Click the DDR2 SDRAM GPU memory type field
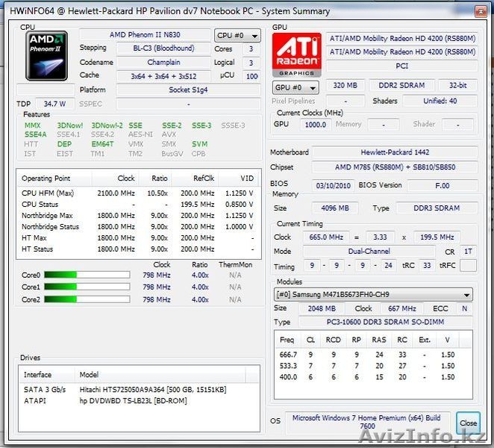This screenshot has height=448, width=494. pos(401,85)
